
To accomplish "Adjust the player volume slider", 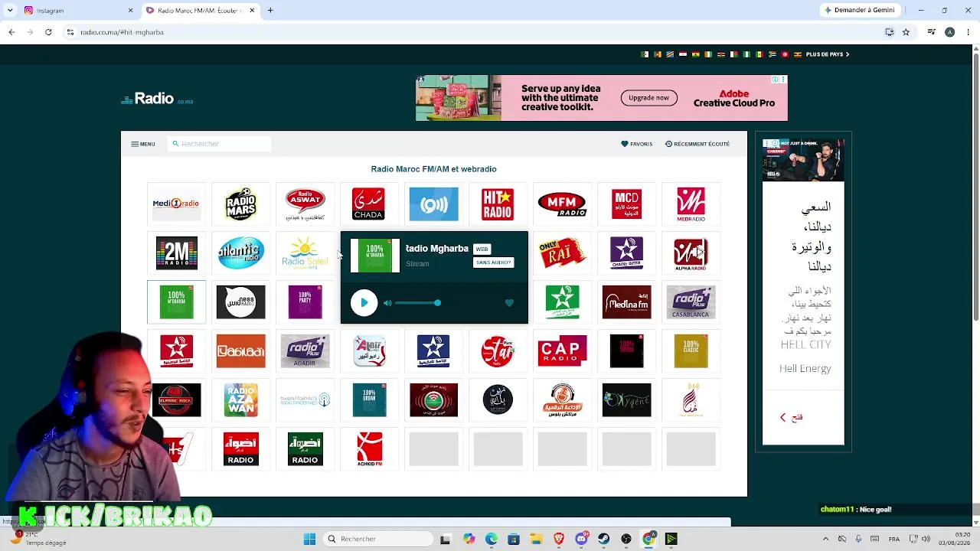I will point(418,303).
